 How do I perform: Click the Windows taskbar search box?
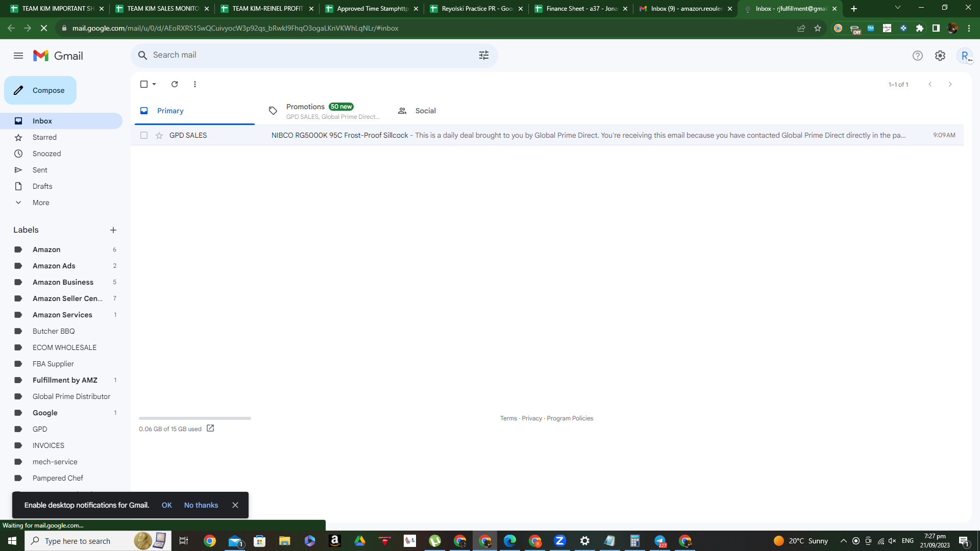pyautogui.click(x=97, y=541)
